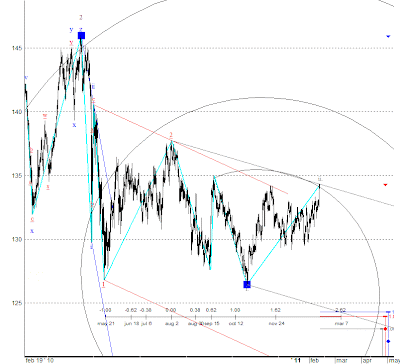Click the "mar 7" date under the time scale
Viewport: 400px width, 364px height.
click(x=342, y=323)
